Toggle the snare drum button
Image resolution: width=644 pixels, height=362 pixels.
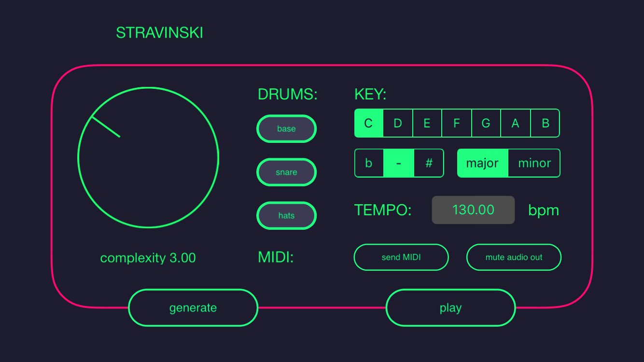tap(286, 172)
